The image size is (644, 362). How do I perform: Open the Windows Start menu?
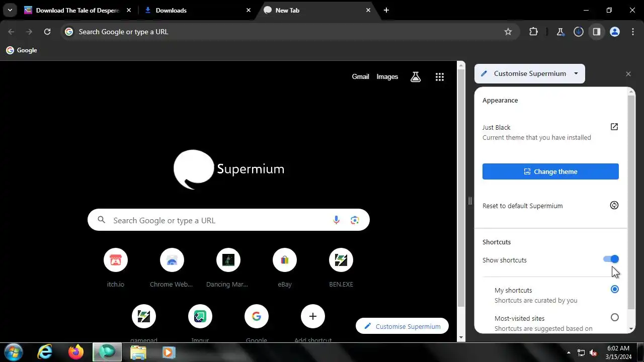[x=13, y=352]
